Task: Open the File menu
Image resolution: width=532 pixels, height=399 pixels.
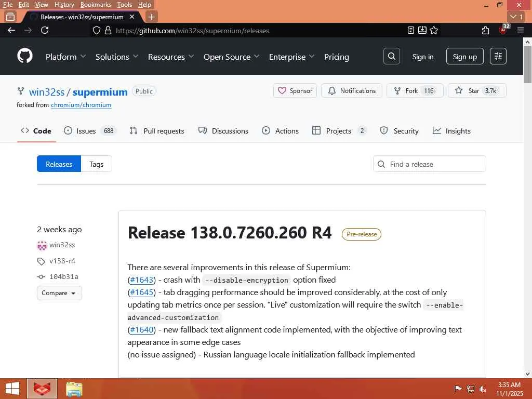Action: pos(7,5)
